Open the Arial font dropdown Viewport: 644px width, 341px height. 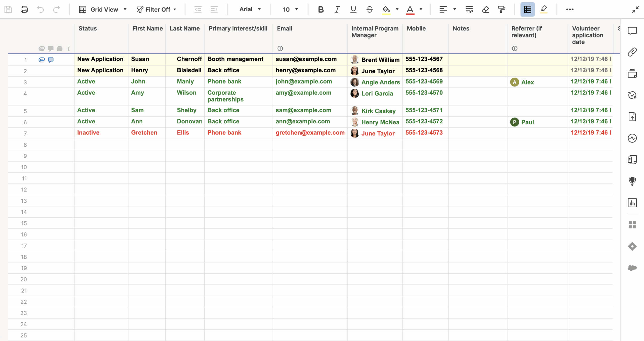pos(250,10)
